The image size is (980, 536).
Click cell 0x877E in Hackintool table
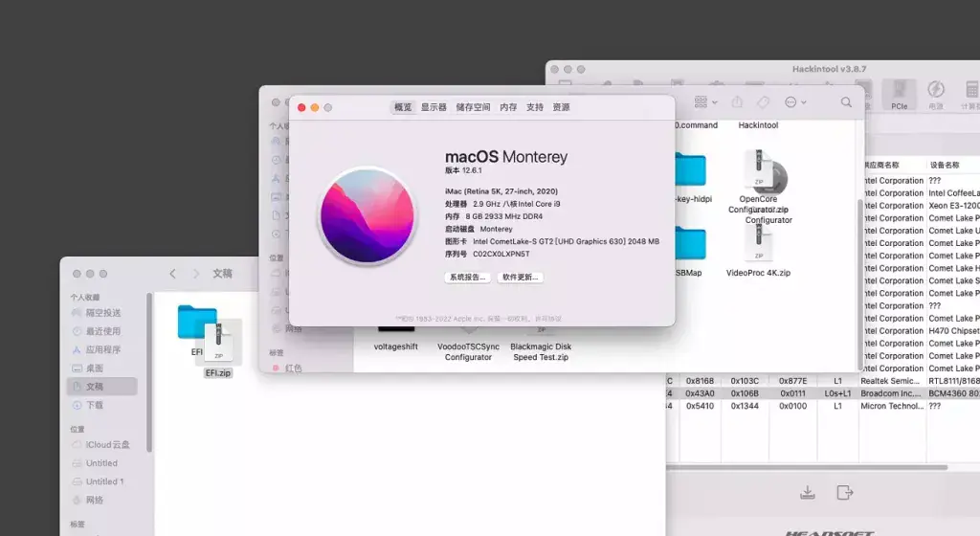click(x=792, y=381)
